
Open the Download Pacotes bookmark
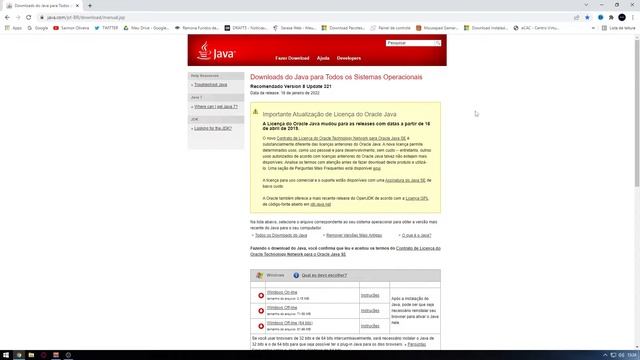[343, 28]
